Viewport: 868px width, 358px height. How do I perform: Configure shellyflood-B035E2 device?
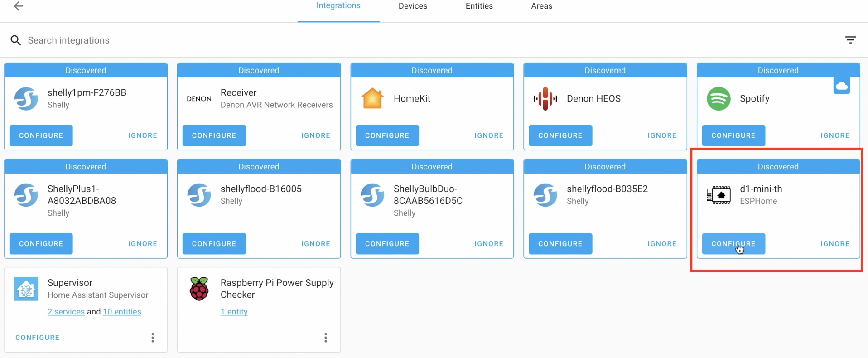click(560, 244)
